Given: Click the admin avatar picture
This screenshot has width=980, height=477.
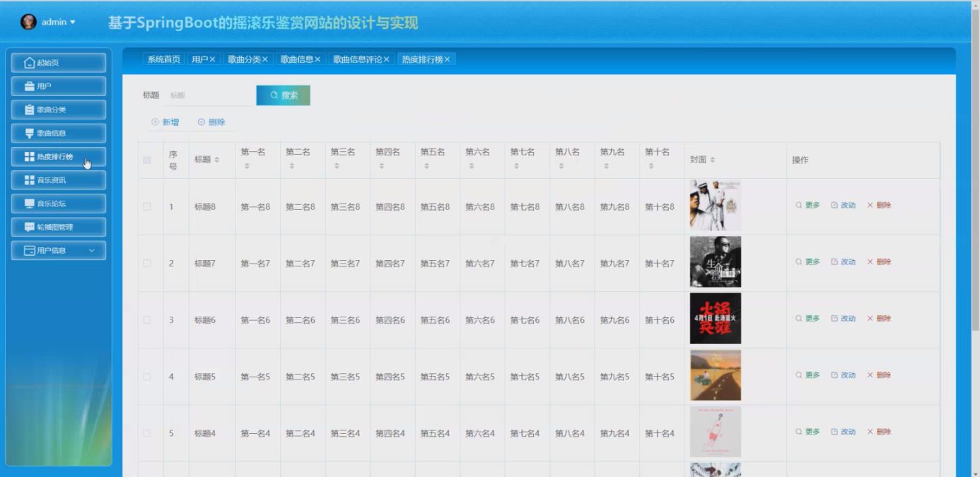Looking at the screenshot, I should click(x=28, y=22).
